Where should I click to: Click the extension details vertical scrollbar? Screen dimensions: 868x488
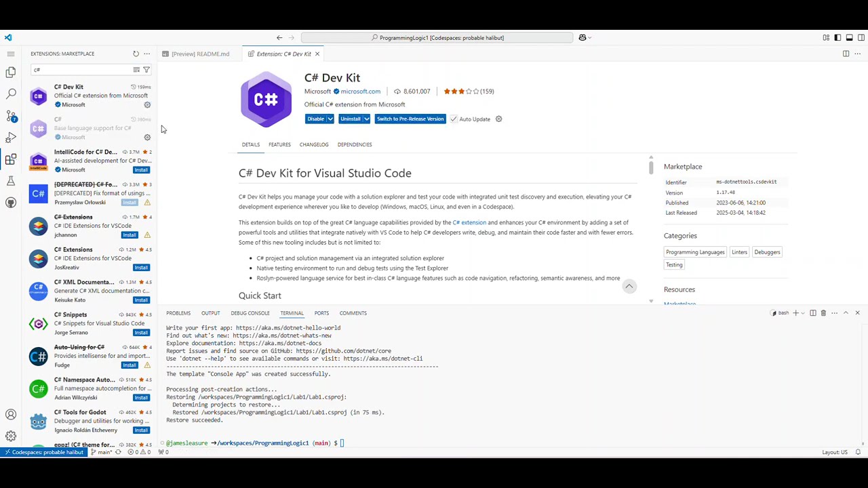click(x=650, y=167)
